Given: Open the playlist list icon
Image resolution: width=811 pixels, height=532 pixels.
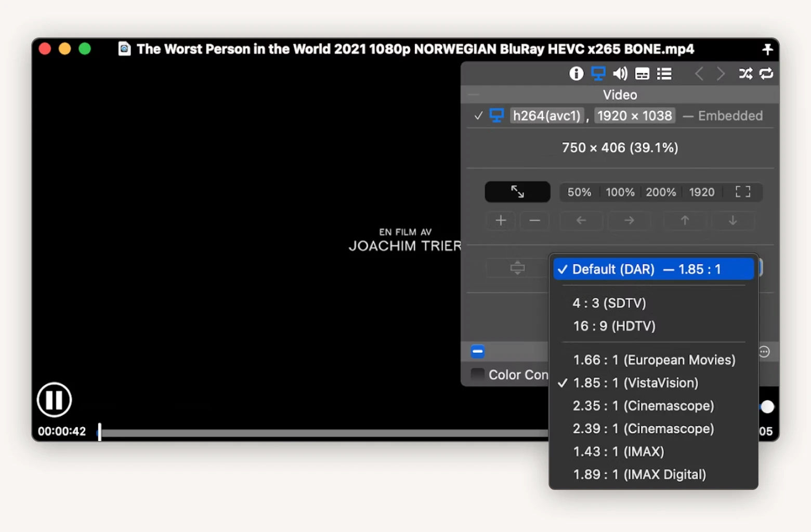Looking at the screenshot, I should coord(664,74).
